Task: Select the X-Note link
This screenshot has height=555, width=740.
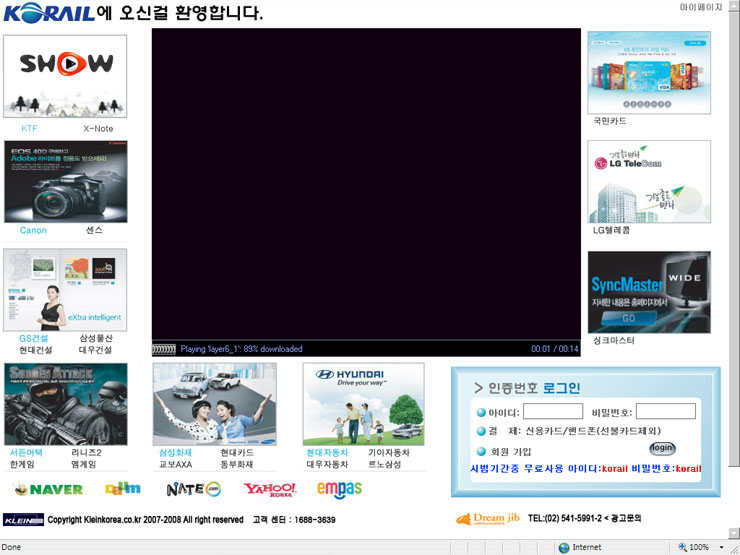Action: 98,128
